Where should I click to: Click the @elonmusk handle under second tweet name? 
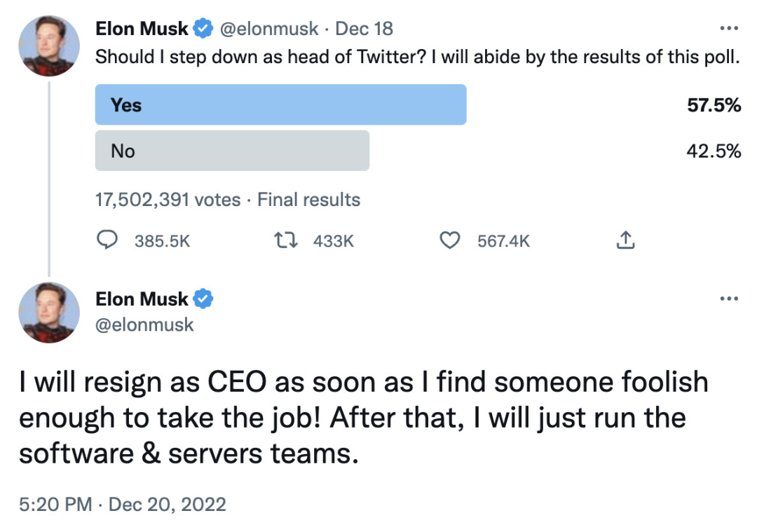144,325
